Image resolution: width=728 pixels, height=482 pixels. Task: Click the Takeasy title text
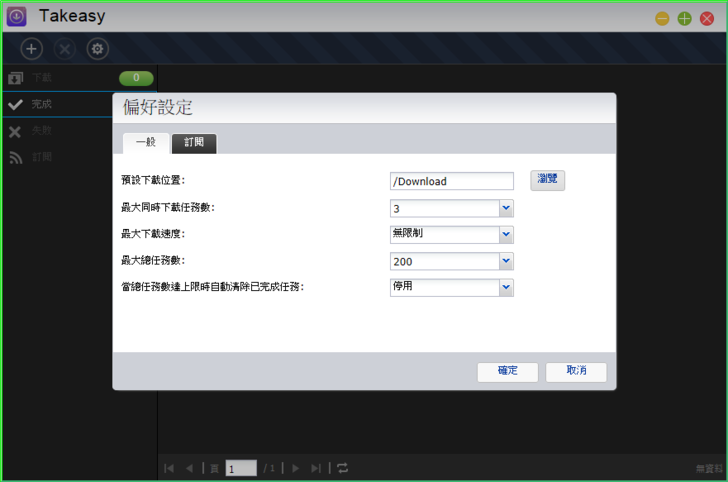[72, 16]
